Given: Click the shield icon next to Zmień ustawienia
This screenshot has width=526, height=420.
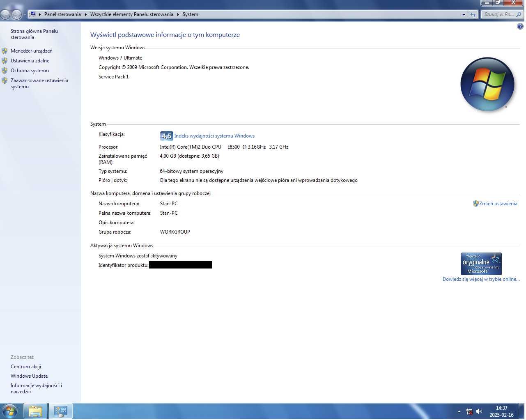Looking at the screenshot, I should tap(475, 204).
